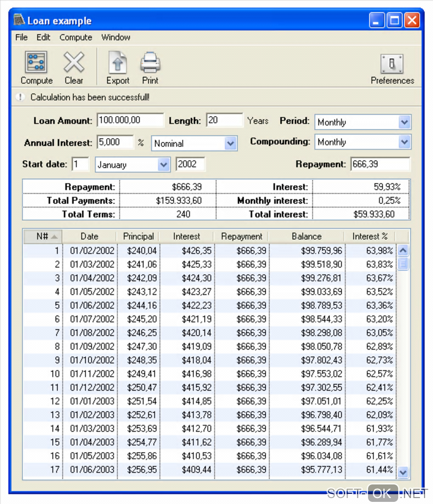433x504 pixels.
Task: Minimize the Loan example window
Action: coord(377,20)
